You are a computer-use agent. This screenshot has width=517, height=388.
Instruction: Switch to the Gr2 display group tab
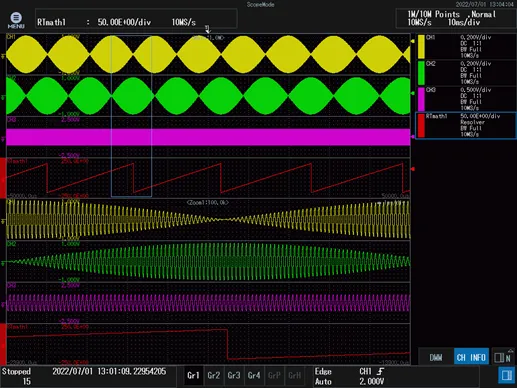214,376
